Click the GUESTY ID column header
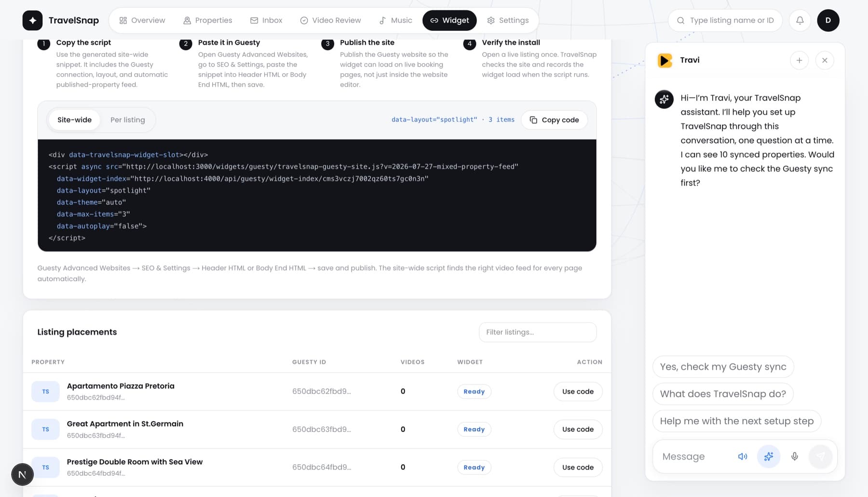This screenshot has height=497, width=868. point(309,362)
